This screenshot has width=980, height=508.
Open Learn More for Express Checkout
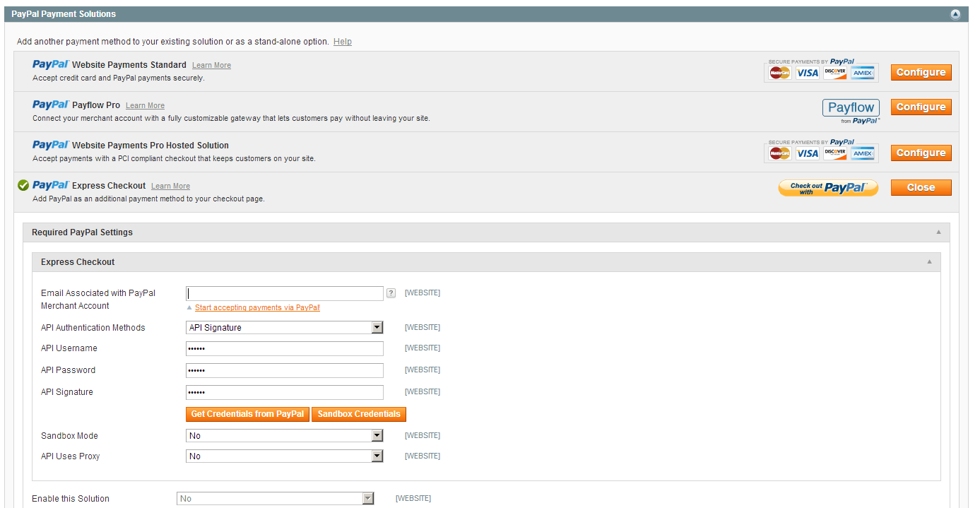click(170, 186)
